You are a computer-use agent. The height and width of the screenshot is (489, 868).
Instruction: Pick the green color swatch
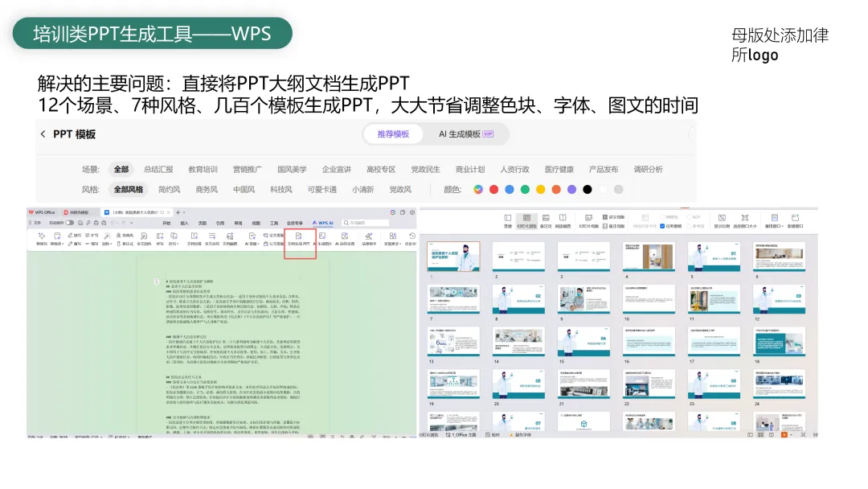click(x=525, y=189)
